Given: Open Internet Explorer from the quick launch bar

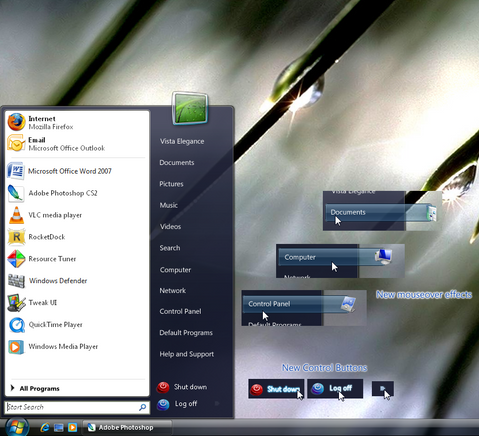Looking at the screenshot, I should [x=45, y=427].
